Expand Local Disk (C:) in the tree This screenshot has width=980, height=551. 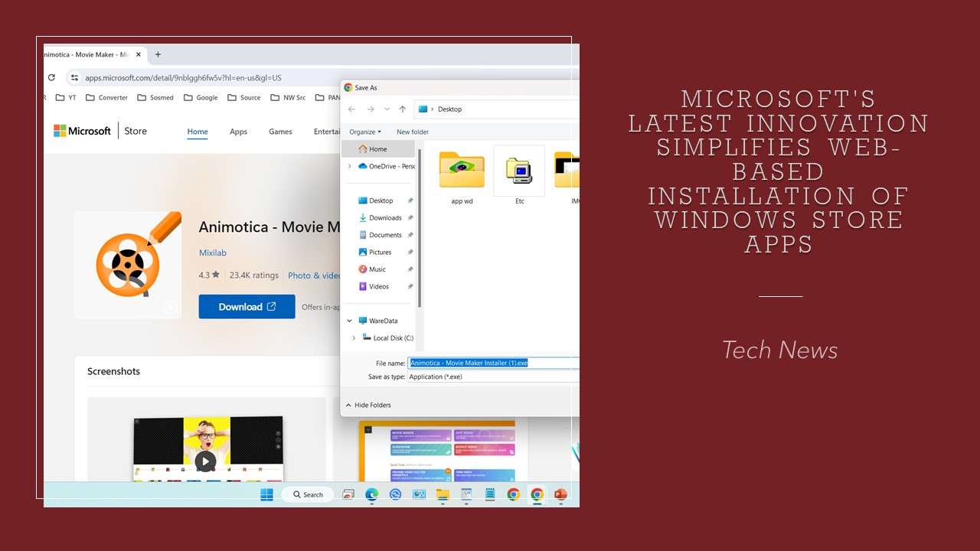[353, 337]
